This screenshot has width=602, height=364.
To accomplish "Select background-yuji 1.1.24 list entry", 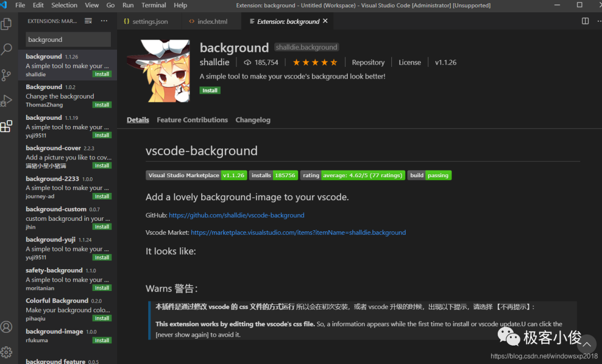I will point(67,248).
